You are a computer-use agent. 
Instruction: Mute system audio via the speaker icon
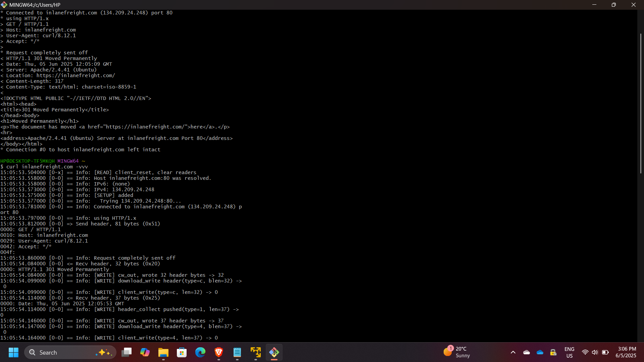[x=595, y=353]
